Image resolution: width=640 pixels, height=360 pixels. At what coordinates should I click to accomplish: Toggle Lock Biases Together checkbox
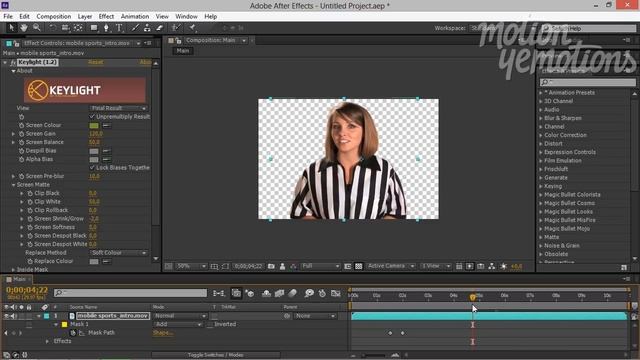point(92,168)
